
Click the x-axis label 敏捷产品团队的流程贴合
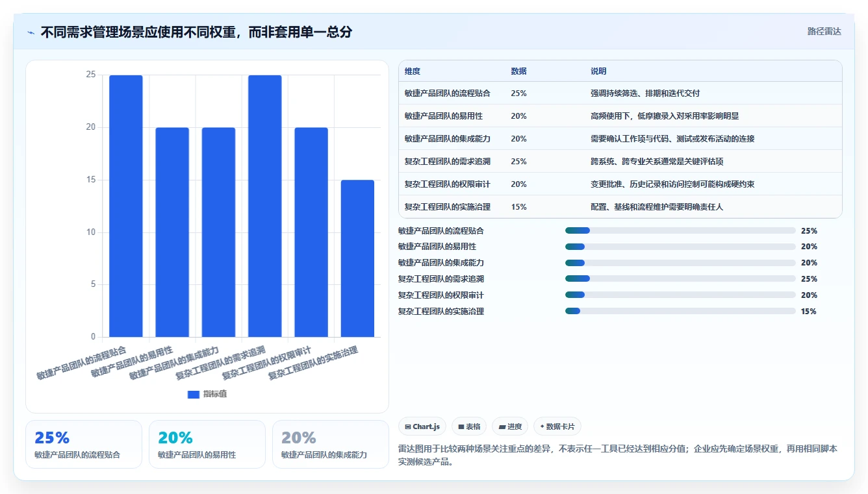(x=82, y=363)
